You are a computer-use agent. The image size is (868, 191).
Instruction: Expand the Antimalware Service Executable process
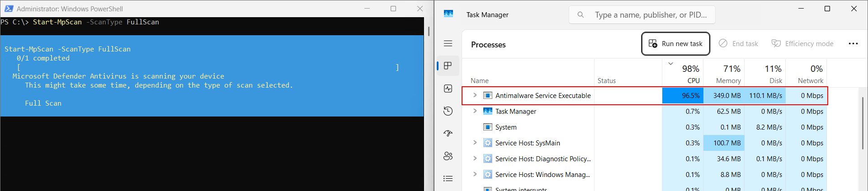tap(475, 95)
